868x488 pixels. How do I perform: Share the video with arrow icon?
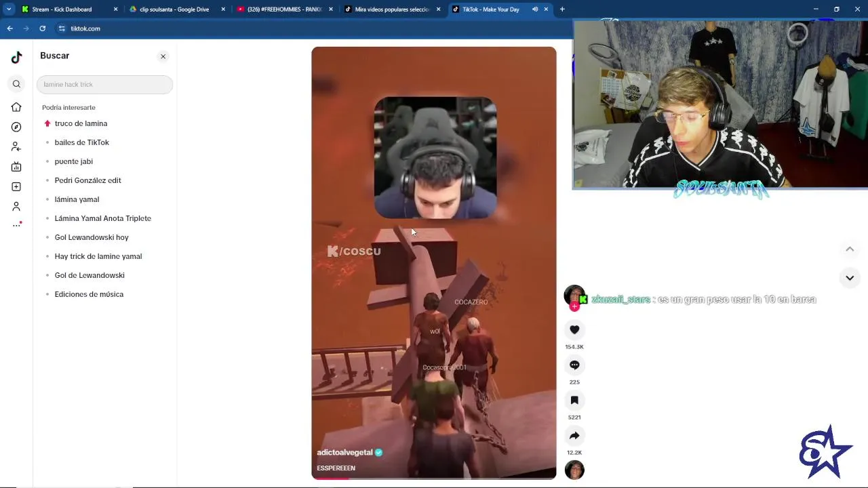pos(574,435)
